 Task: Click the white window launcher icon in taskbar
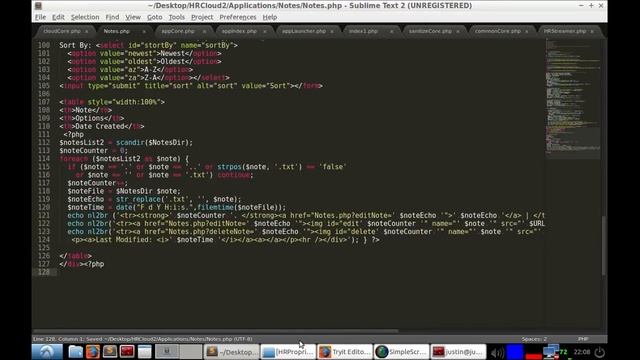[144, 351]
